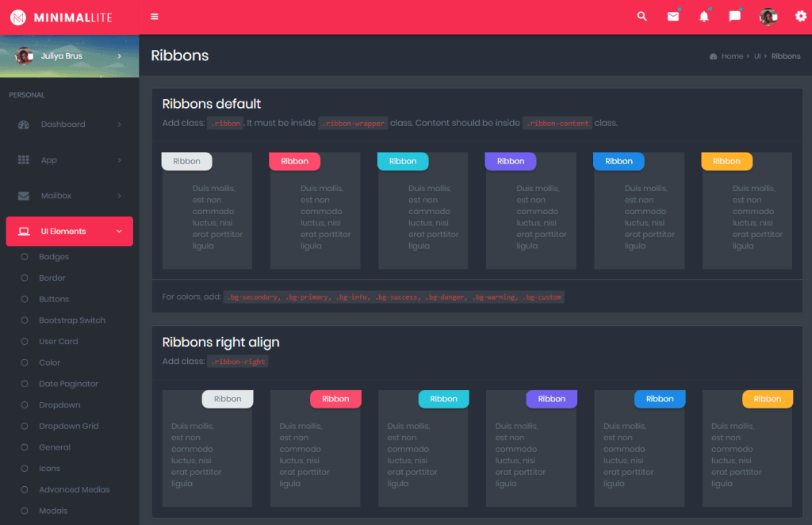
Task: Open Date Paginator page
Action: [x=68, y=384]
